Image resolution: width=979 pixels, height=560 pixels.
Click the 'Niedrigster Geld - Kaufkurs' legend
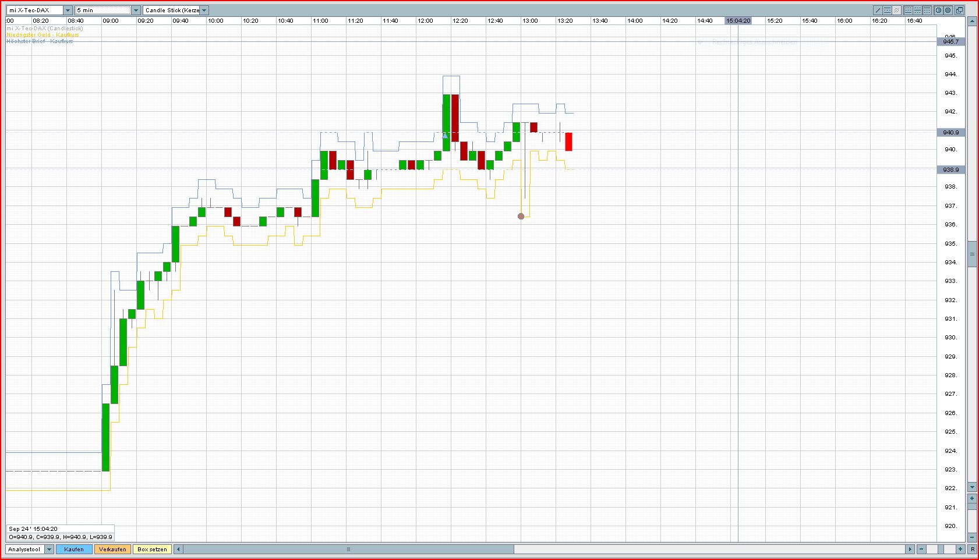point(43,35)
